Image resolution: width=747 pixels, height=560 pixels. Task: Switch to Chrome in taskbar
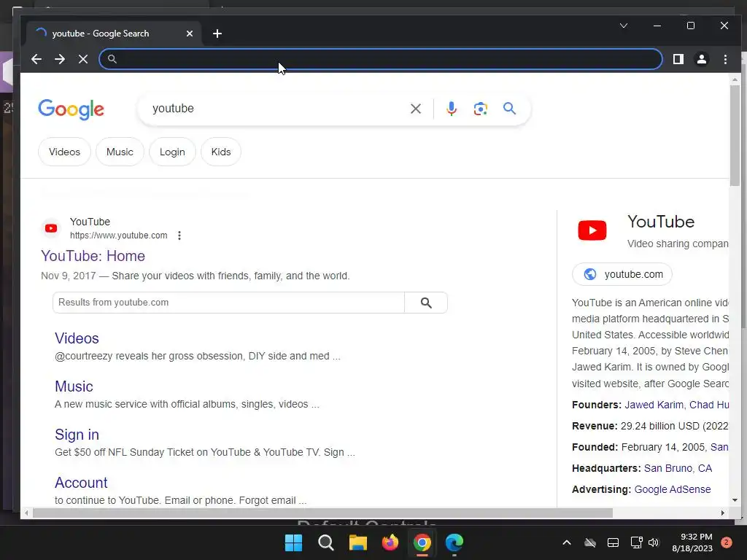(x=422, y=542)
